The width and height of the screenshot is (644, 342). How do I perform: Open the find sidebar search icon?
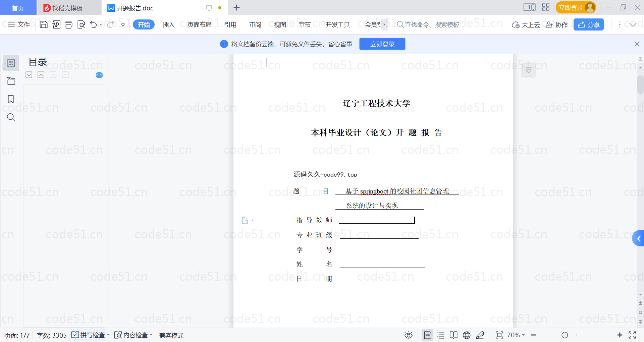pos(11,117)
